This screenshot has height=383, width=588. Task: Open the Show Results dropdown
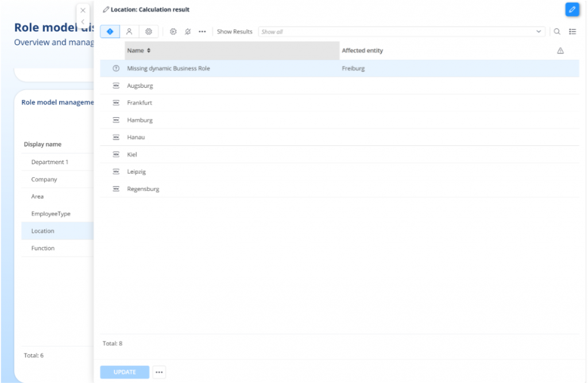click(x=401, y=32)
